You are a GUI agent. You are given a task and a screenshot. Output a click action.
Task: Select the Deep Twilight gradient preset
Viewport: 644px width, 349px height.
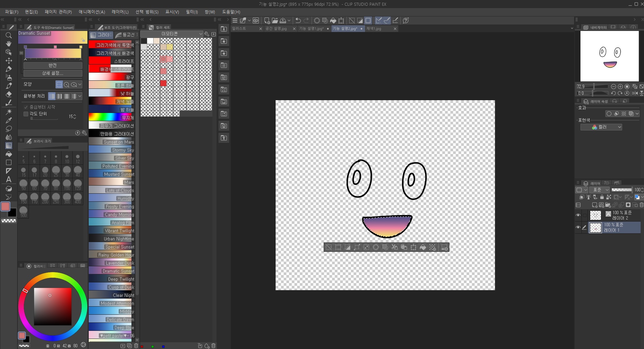pos(112,279)
